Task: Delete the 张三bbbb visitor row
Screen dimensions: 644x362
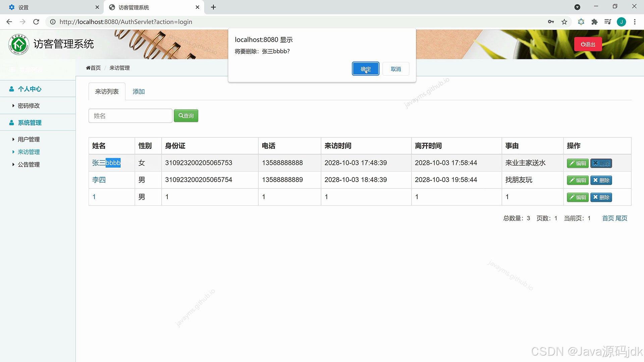Action: [601, 163]
